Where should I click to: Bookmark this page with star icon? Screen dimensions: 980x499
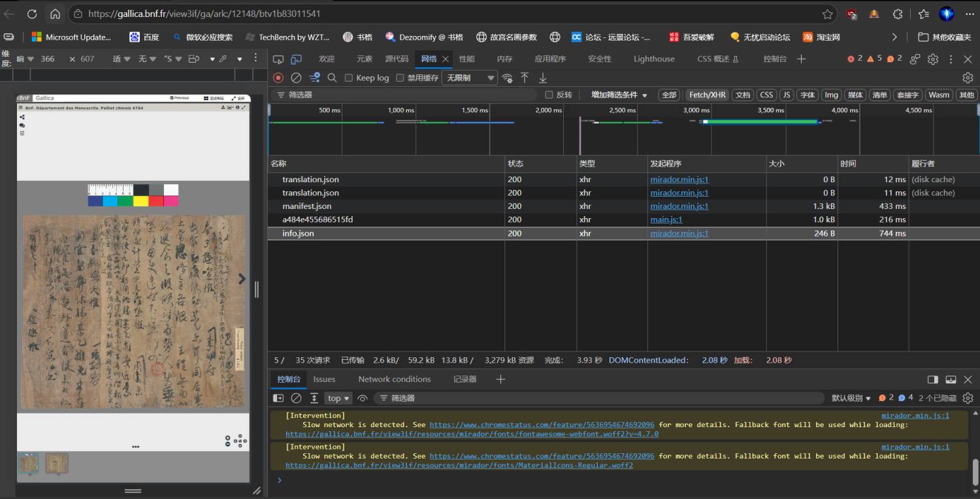(828, 14)
